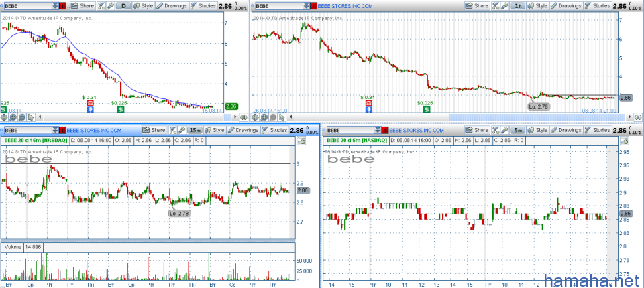This screenshot has height=288, width=644.
Task: Open quick study edit icon in 1h chart
Action: tap(496, 6)
